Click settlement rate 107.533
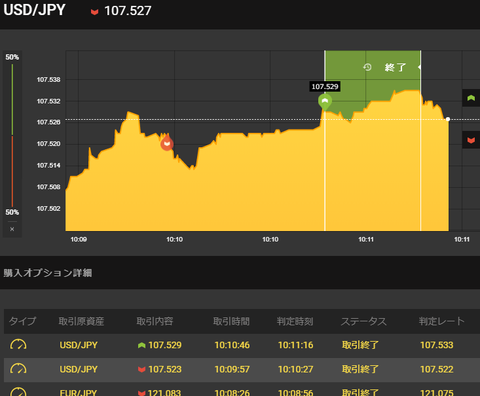The image size is (480, 396). (x=437, y=345)
